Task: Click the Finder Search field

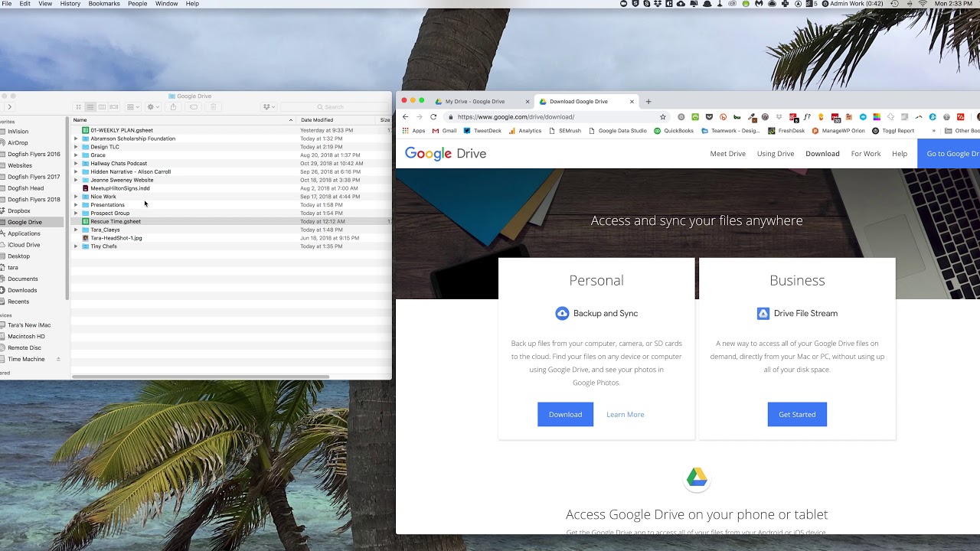Action: pos(333,107)
